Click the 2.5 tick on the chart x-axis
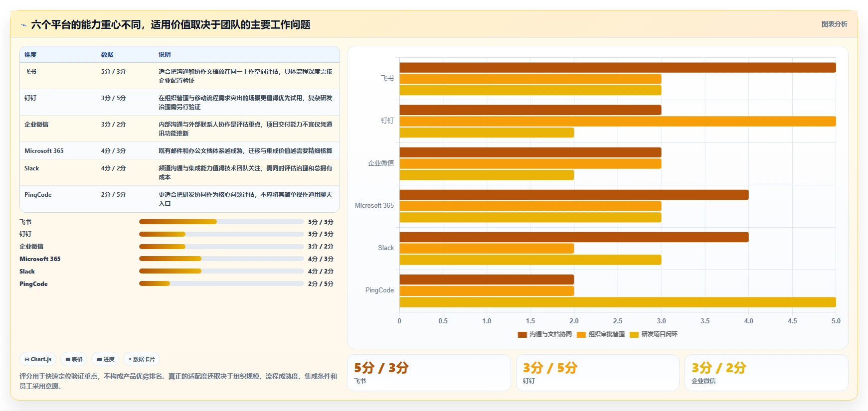 coord(618,321)
